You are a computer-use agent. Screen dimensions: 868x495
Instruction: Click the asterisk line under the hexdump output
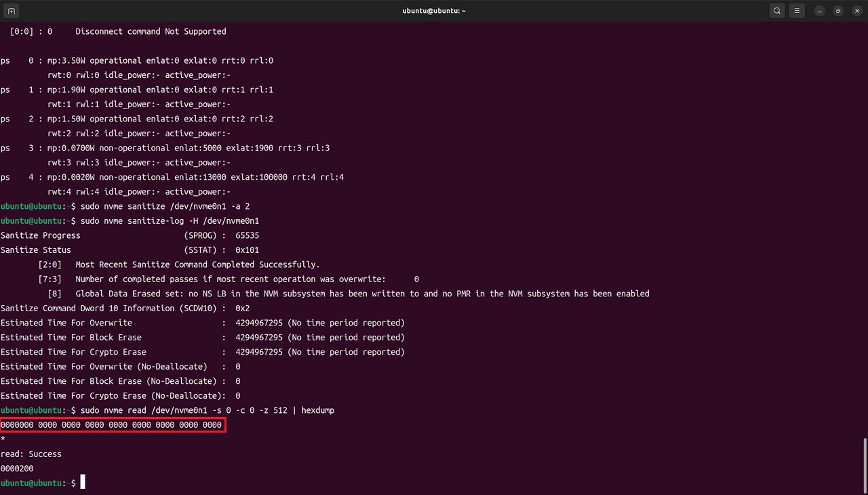tap(3, 439)
